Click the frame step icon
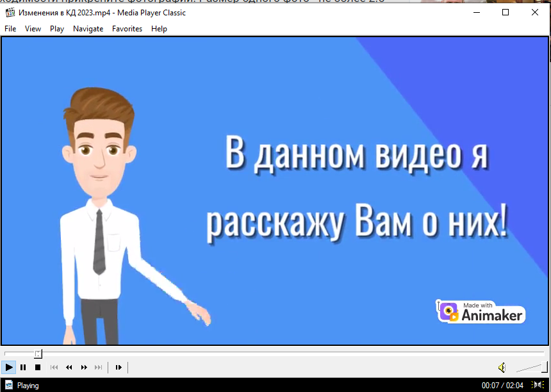Viewport: 551px width, 392px height. click(x=119, y=367)
